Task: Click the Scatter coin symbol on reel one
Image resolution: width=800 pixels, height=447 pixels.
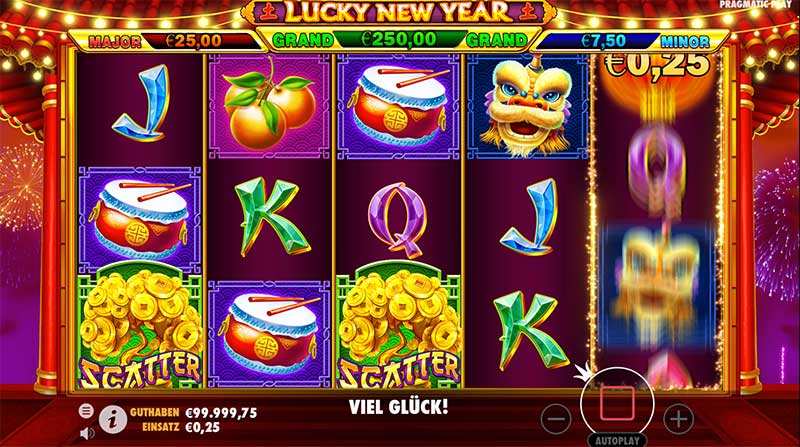Action: click(x=140, y=327)
